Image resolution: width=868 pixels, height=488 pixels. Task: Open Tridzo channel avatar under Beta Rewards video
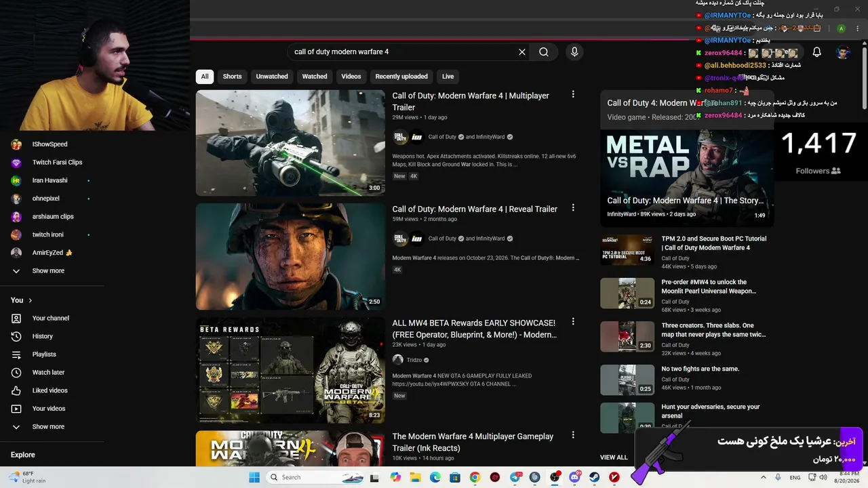[x=398, y=360]
